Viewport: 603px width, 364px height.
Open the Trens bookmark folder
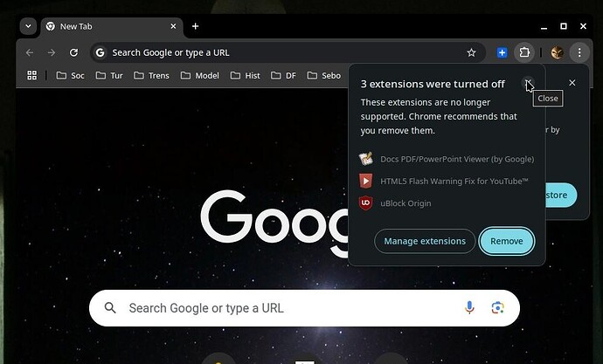[151, 76]
